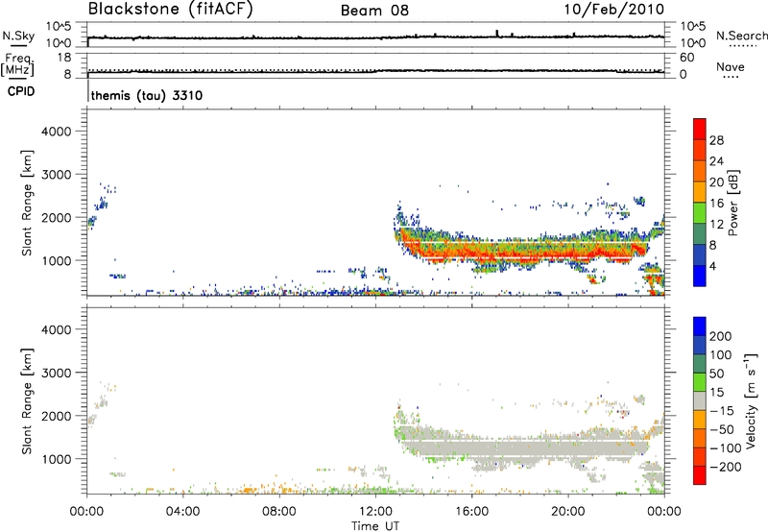Click the noise spike near 17:00 in N.Sky plot
The image size is (768, 532).
[x=496, y=34]
